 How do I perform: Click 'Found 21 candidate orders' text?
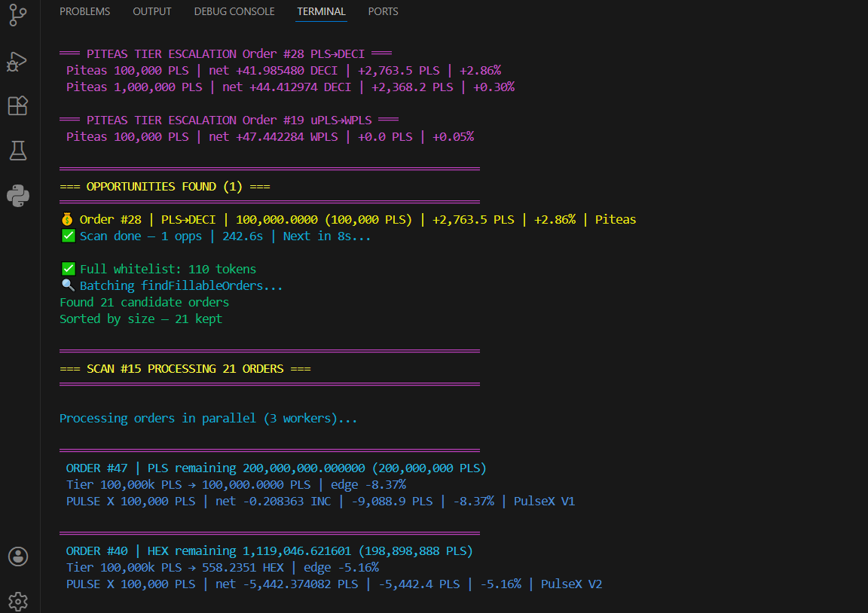(145, 302)
